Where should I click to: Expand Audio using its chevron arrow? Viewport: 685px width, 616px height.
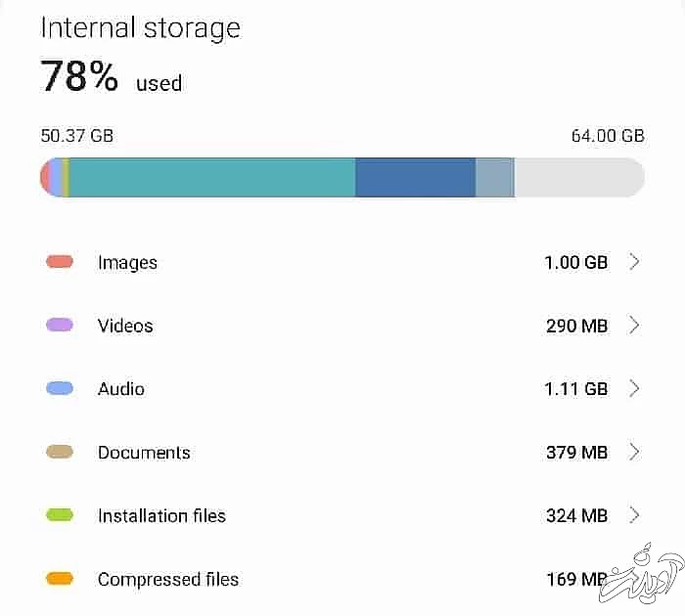point(634,389)
